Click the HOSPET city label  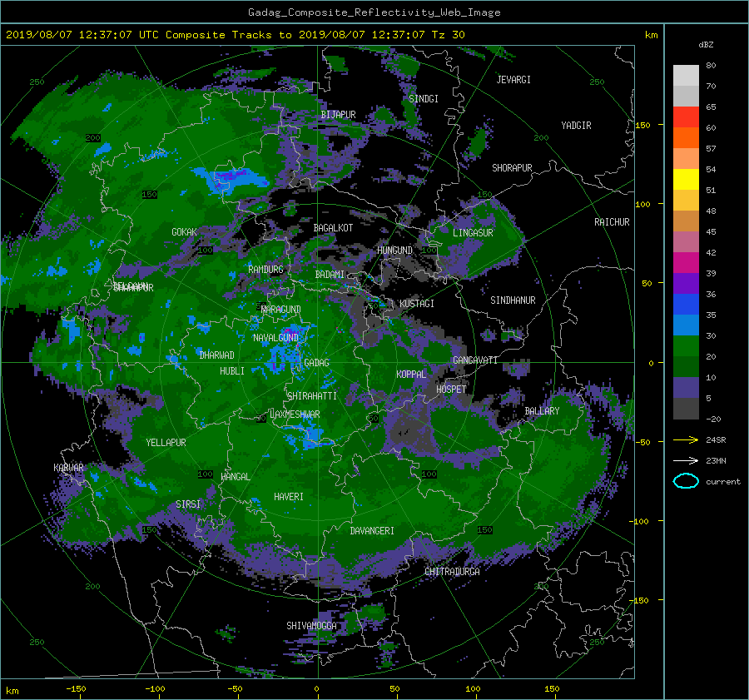click(451, 390)
